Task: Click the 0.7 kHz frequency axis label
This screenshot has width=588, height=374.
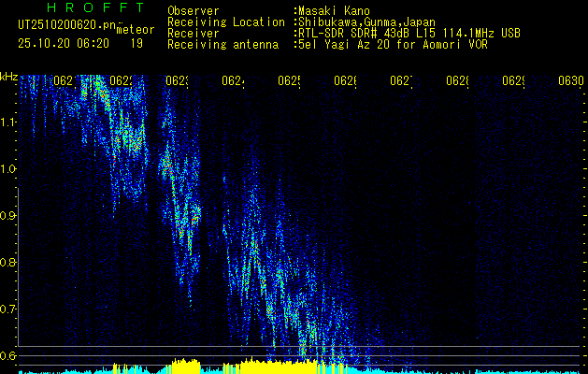Action: [x=7, y=309]
